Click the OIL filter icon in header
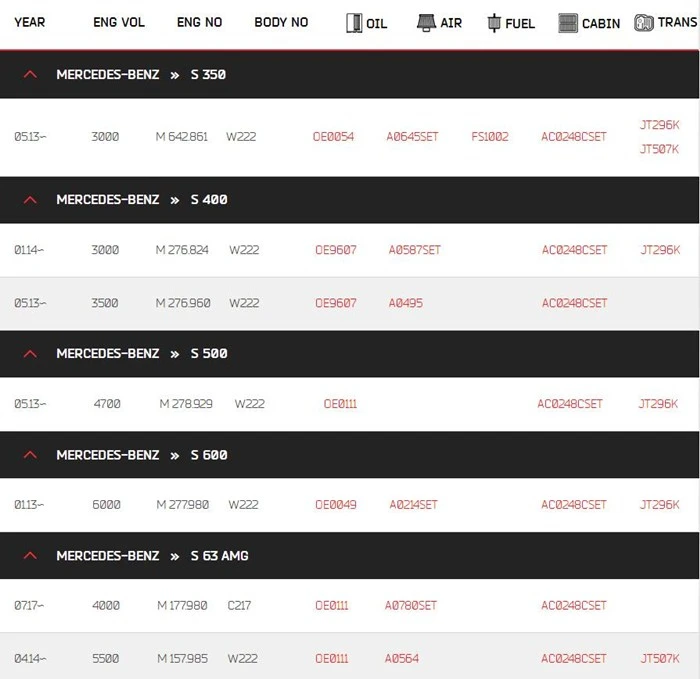 coord(354,23)
